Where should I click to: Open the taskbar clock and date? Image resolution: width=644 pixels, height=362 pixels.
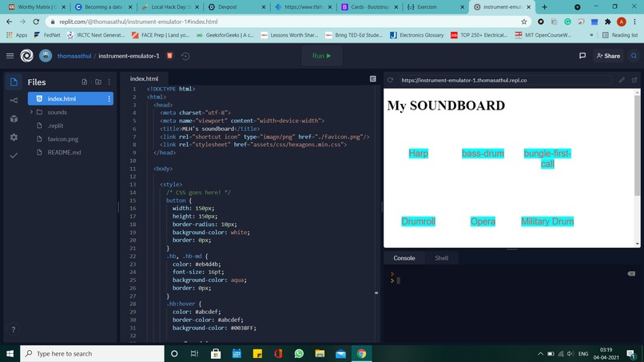point(606,353)
